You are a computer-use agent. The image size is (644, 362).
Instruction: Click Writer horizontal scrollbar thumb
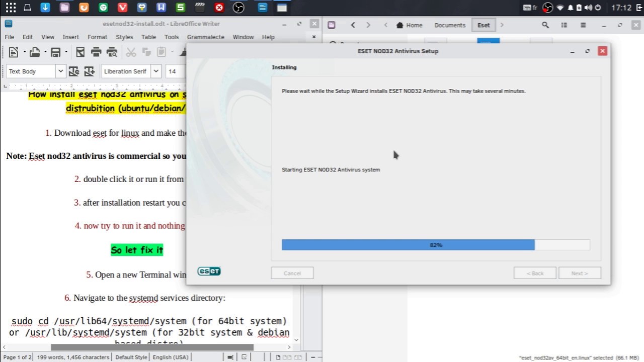152,347
